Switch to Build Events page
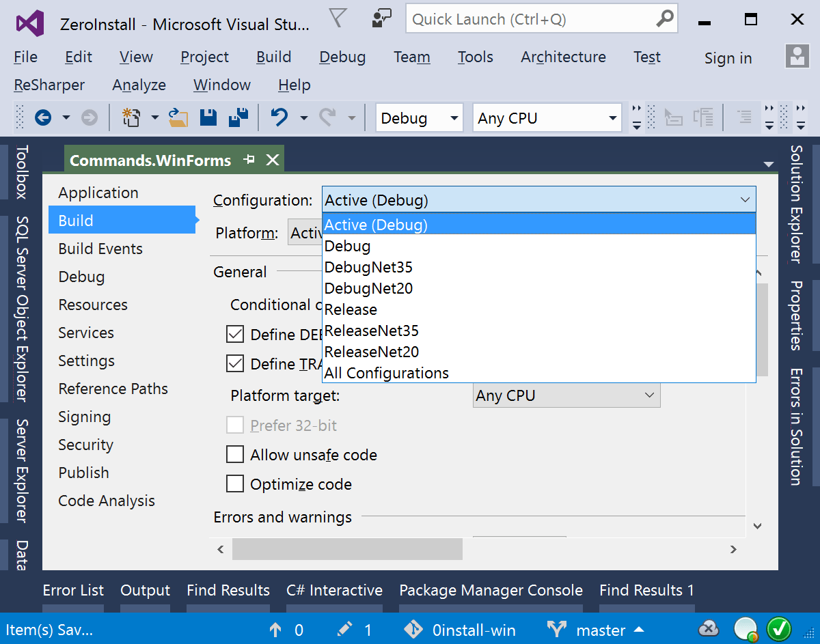Viewport: 820px width, 644px height. (122, 249)
